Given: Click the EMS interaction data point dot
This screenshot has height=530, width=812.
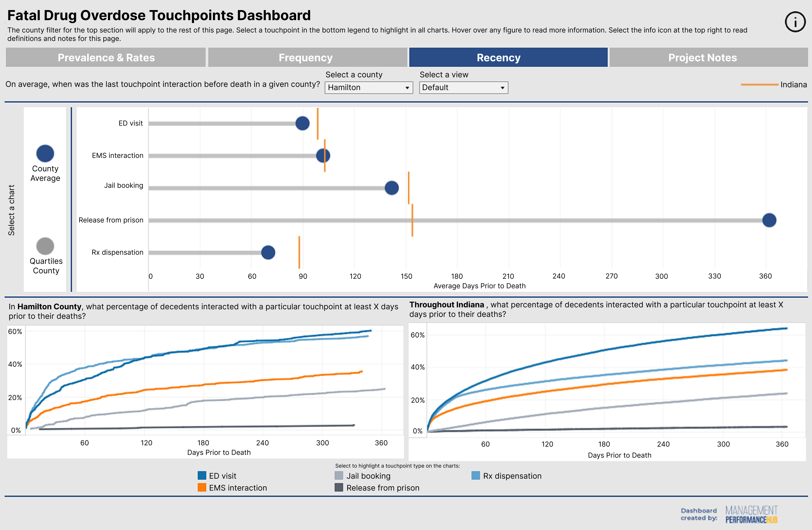Looking at the screenshot, I should [323, 156].
